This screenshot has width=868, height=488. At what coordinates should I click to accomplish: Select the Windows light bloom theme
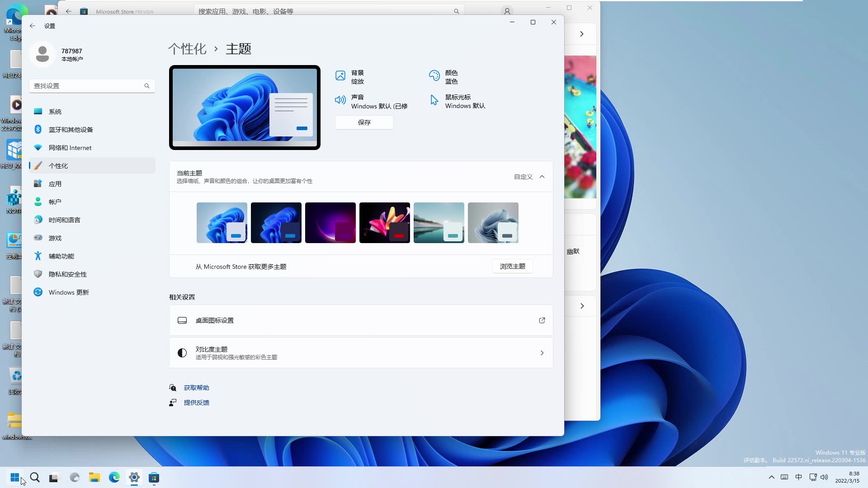click(x=222, y=223)
